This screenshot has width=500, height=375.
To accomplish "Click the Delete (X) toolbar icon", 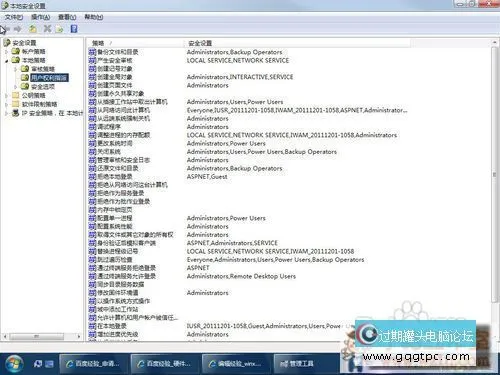I will click(47, 29).
